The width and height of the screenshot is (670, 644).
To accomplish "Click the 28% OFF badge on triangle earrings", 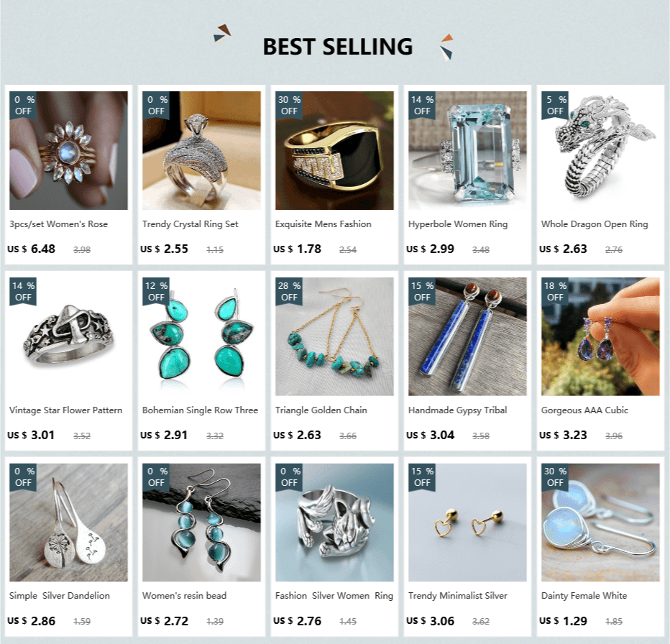I will [x=289, y=291].
